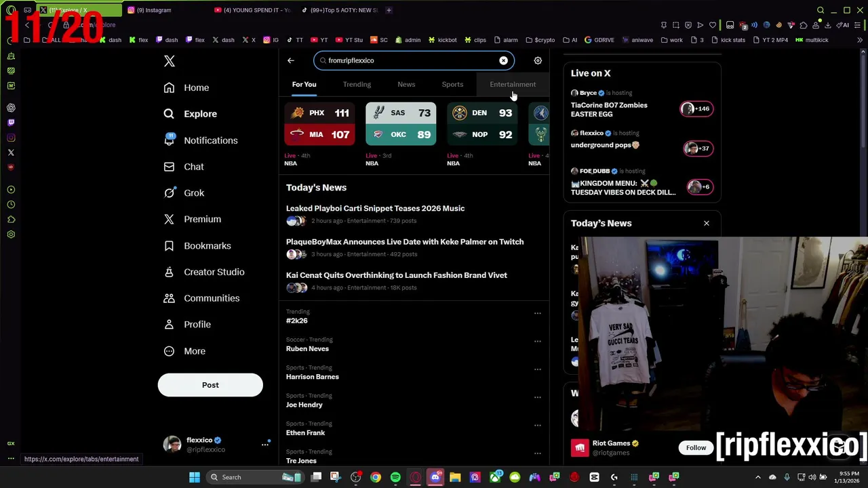Focus the from:ripflexxico search field

pyautogui.click(x=414, y=60)
